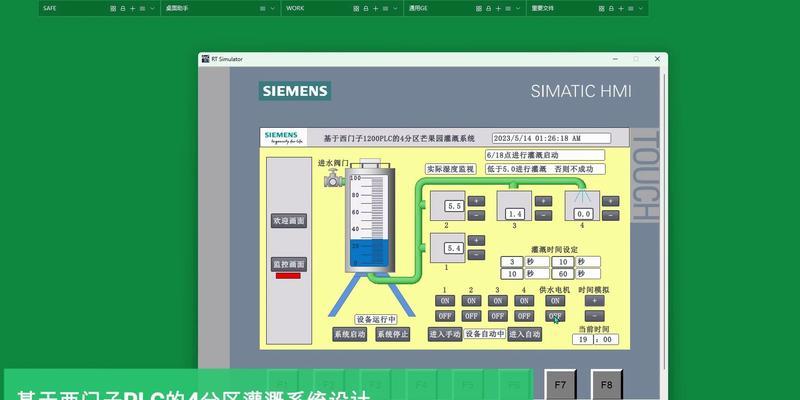Click the grid view icon in 通用GE bar
This screenshot has width=800, height=400.
pos(479,9)
